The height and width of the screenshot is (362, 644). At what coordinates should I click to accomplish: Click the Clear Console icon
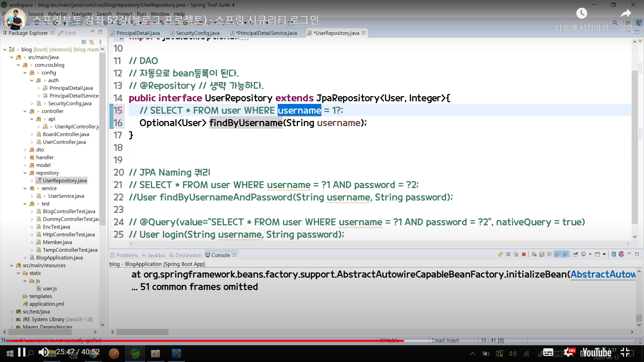534,254
